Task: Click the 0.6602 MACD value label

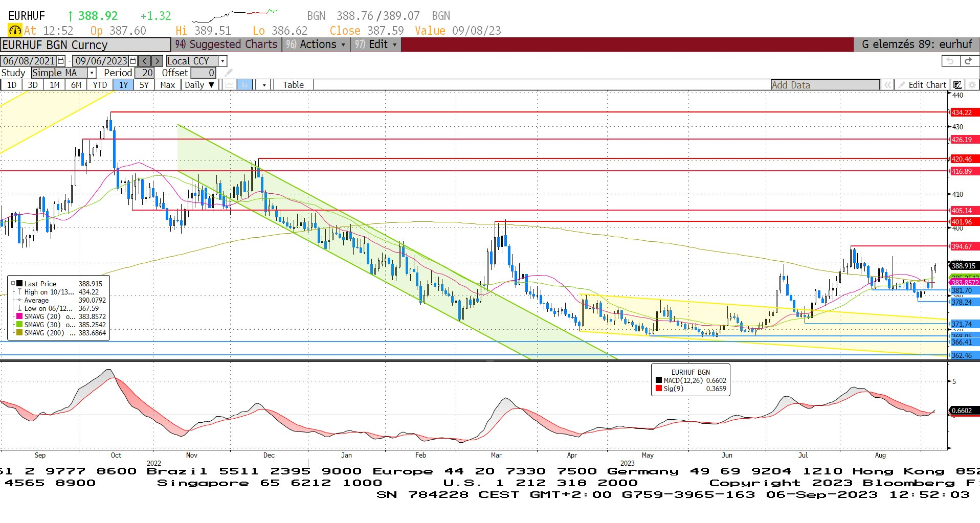Action: (964, 411)
